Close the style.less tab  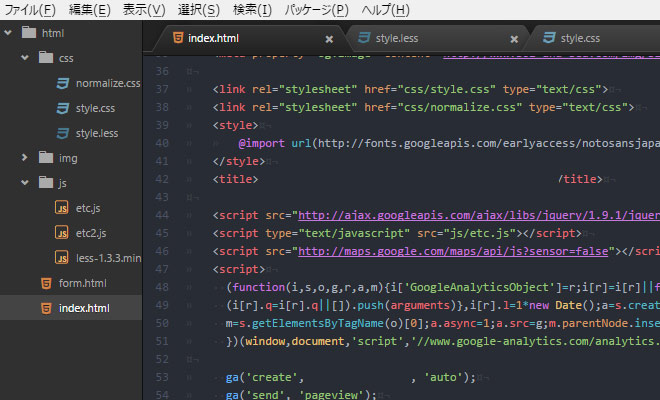coord(514,39)
